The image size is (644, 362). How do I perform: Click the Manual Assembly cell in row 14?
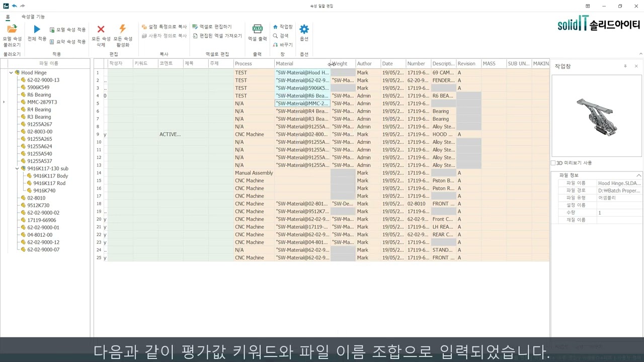point(254,173)
